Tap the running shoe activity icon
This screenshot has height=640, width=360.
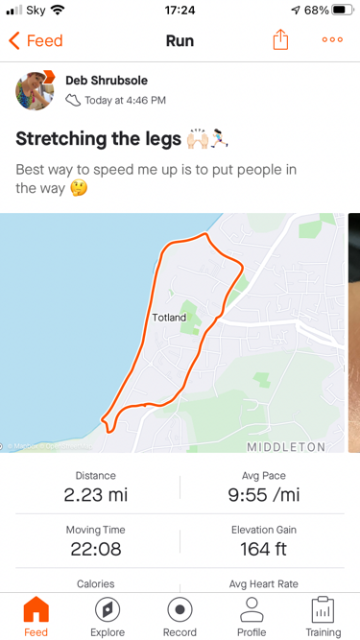click(73, 100)
